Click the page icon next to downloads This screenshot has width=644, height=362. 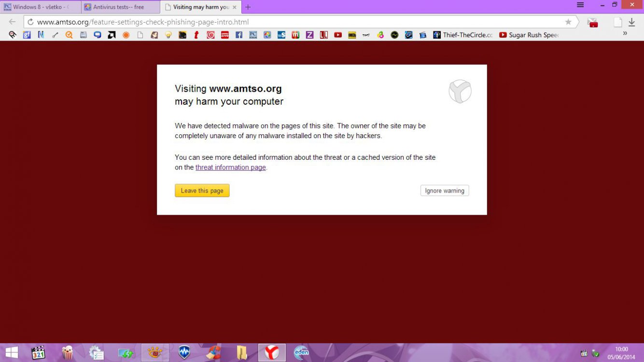617,22
